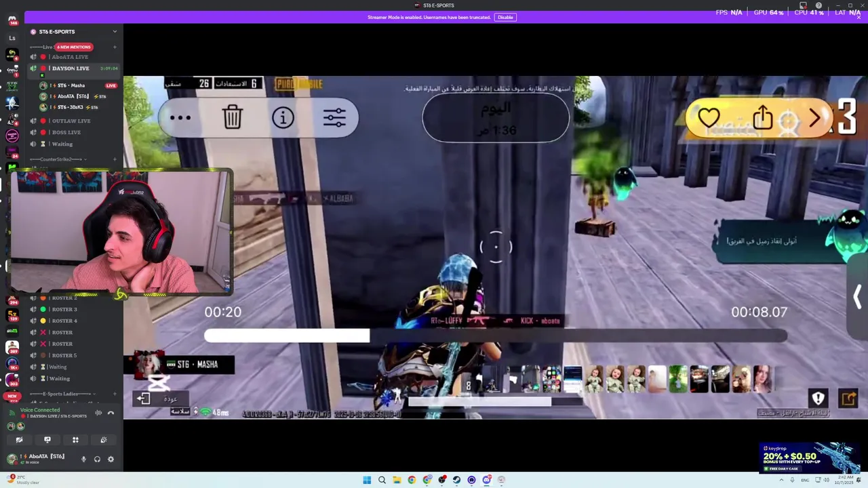Open the Windows Start menu
The height and width of the screenshot is (488, 868).
(x=367, y=480)
